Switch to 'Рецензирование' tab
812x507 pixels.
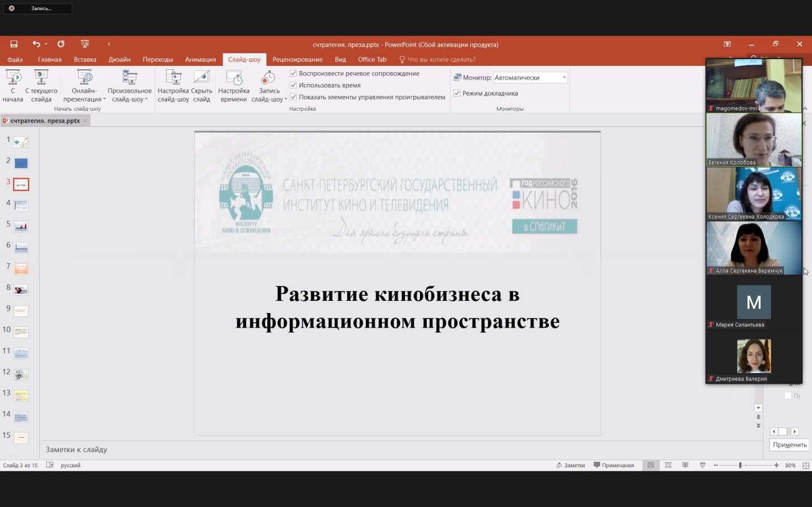click(298, 60)
